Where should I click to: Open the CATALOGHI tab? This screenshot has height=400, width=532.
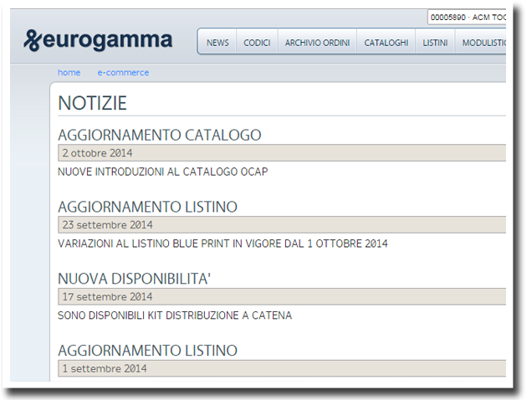(x=386, y=43)
